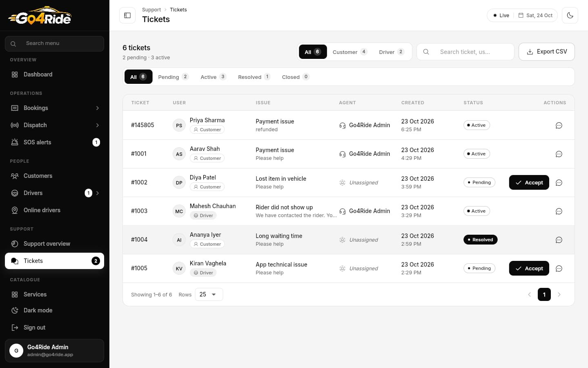
Task: Open the Dashboard page
Action: point(54,74)
